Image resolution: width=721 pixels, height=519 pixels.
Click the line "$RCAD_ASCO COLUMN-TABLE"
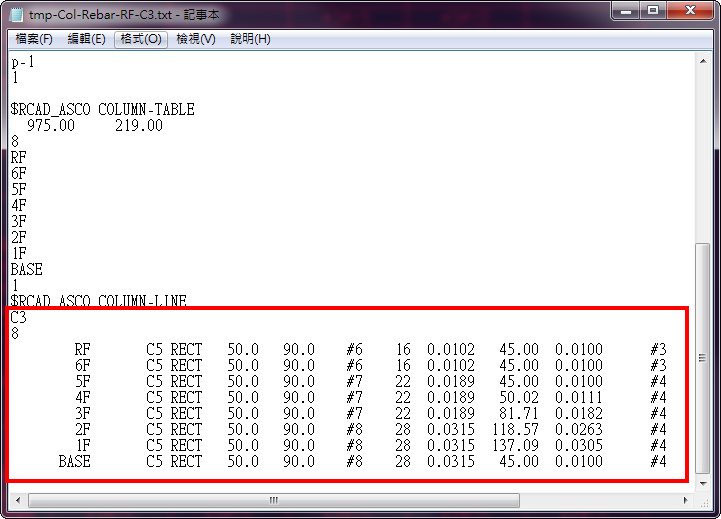pos(103,109)
